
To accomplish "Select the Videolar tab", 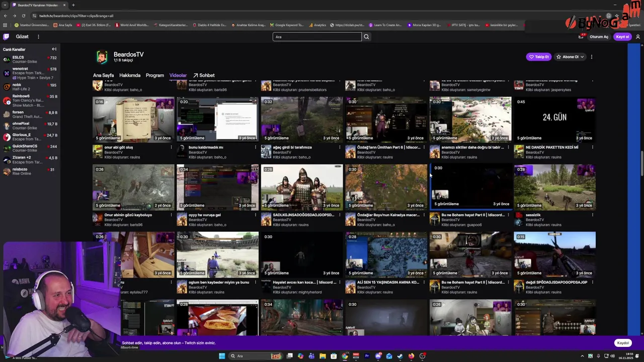I will pos(178,75).
